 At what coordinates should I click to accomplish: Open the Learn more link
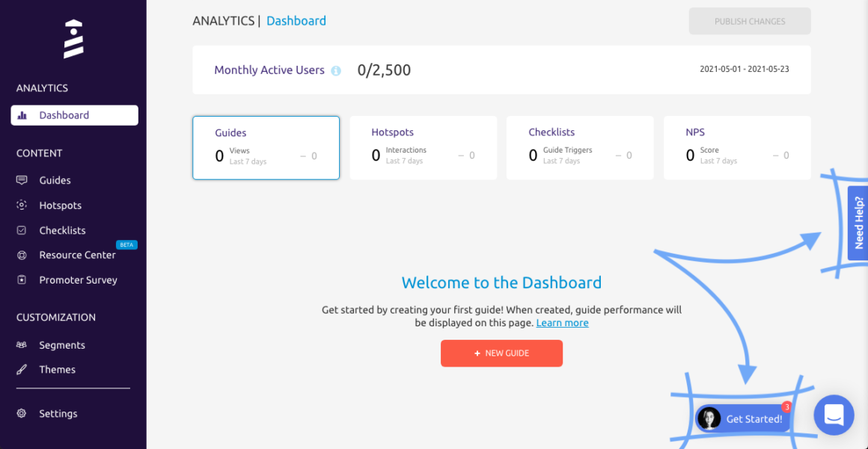tap(562, 323)
